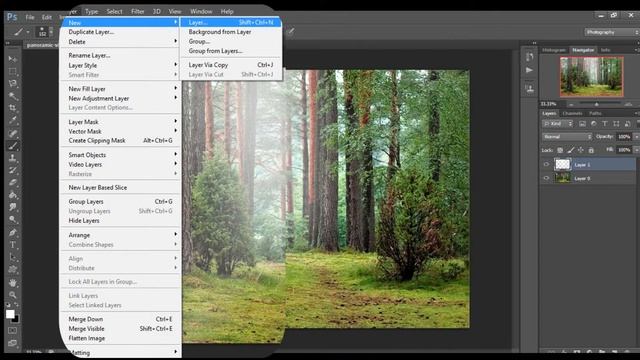Expand the Layer Style submenu
The width and height of the screenshot is (640, 360).
(x=120, y=65)
